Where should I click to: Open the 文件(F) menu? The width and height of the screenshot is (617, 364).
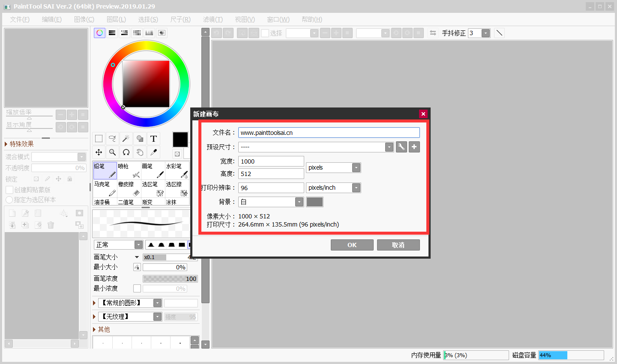20,19
